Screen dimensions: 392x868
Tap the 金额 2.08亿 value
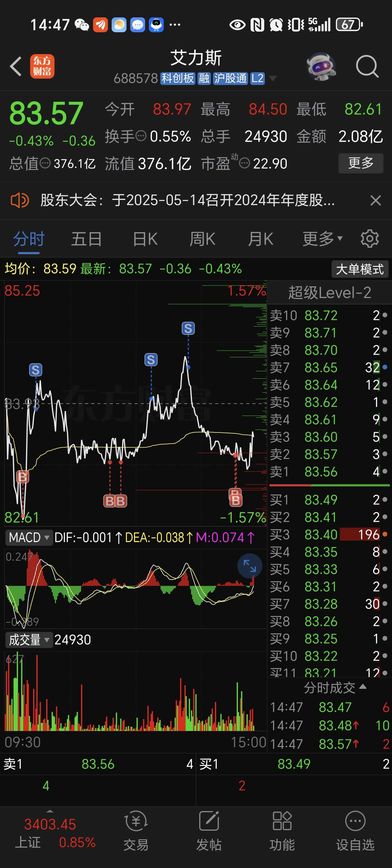click(360, 136)
